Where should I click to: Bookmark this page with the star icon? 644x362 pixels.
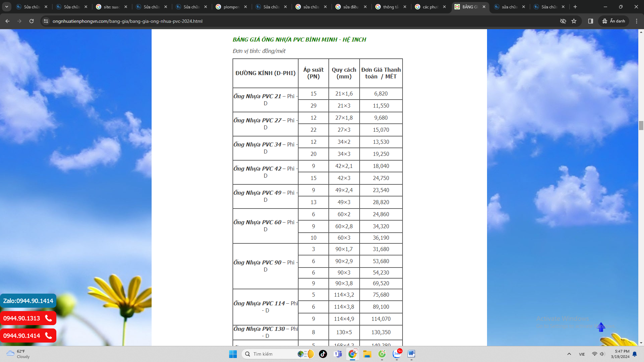tap(574, 21)
